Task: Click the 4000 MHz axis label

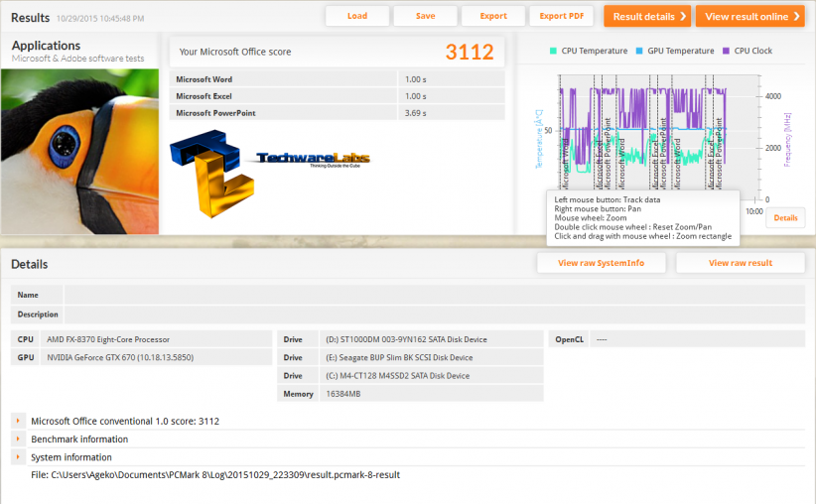Action: click(x=772, y=96)
